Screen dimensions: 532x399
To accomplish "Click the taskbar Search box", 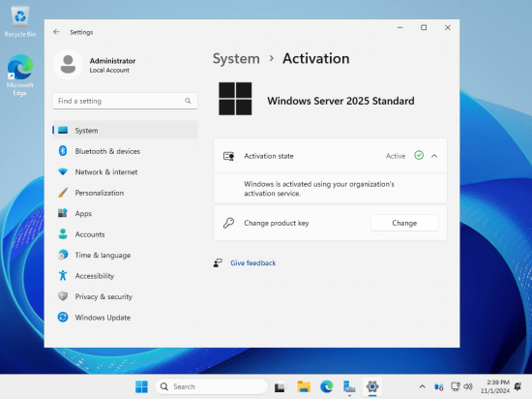I will [x=211, y=386].
